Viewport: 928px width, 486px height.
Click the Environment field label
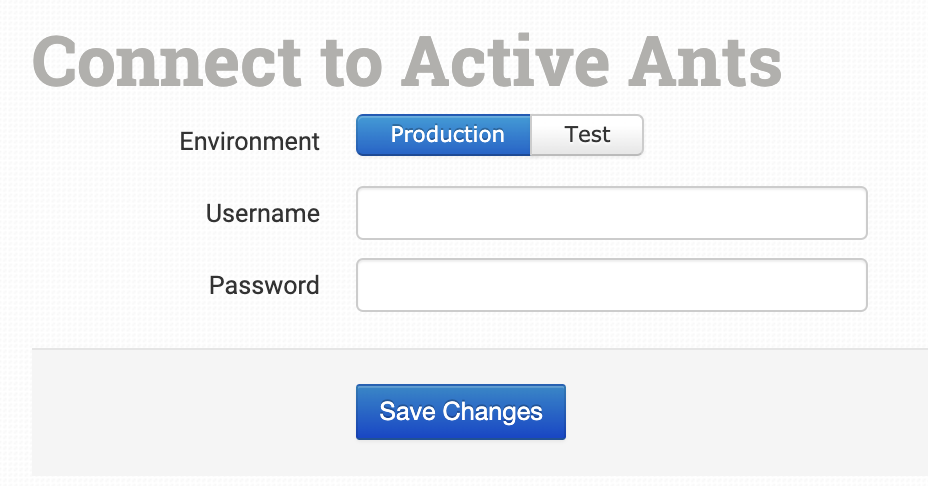(249, 141)
